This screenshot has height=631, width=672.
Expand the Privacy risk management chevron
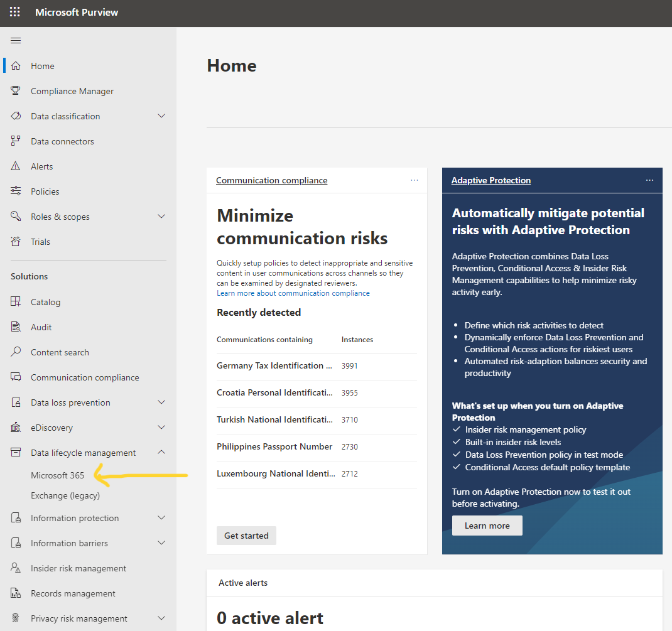[161, 618]
